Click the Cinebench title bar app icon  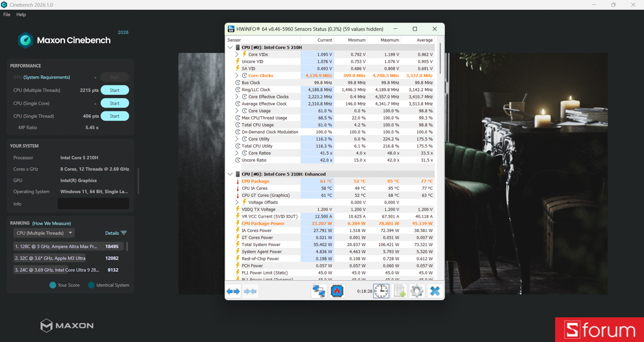4,5
